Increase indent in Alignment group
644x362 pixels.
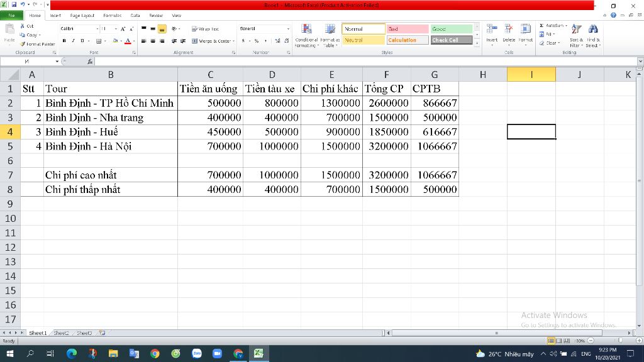[183, 41]
